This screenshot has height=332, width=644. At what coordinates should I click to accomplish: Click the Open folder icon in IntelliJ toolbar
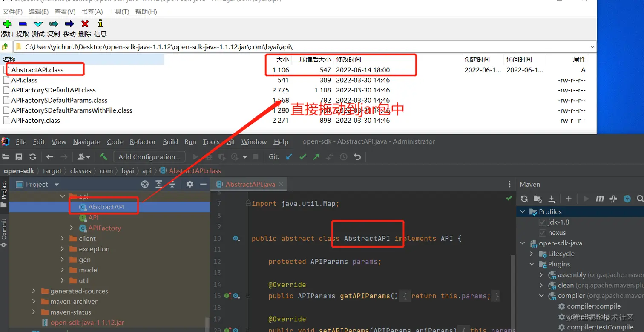[x=6, y=157]
